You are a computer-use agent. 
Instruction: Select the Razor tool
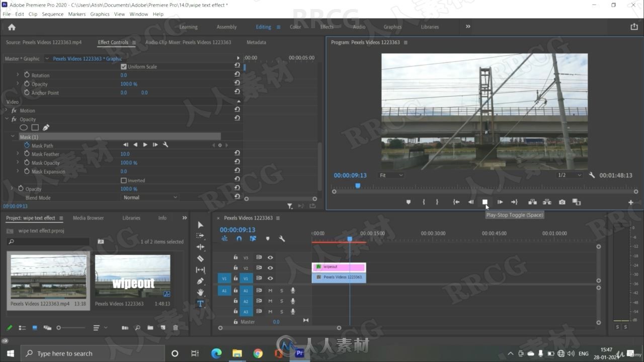[x=200, y=258]
